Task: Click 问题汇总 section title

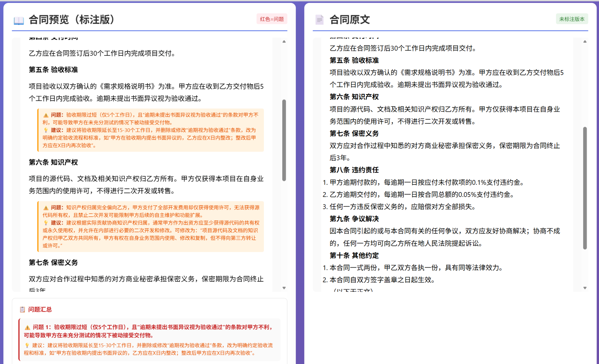Action: coord(40,309)
